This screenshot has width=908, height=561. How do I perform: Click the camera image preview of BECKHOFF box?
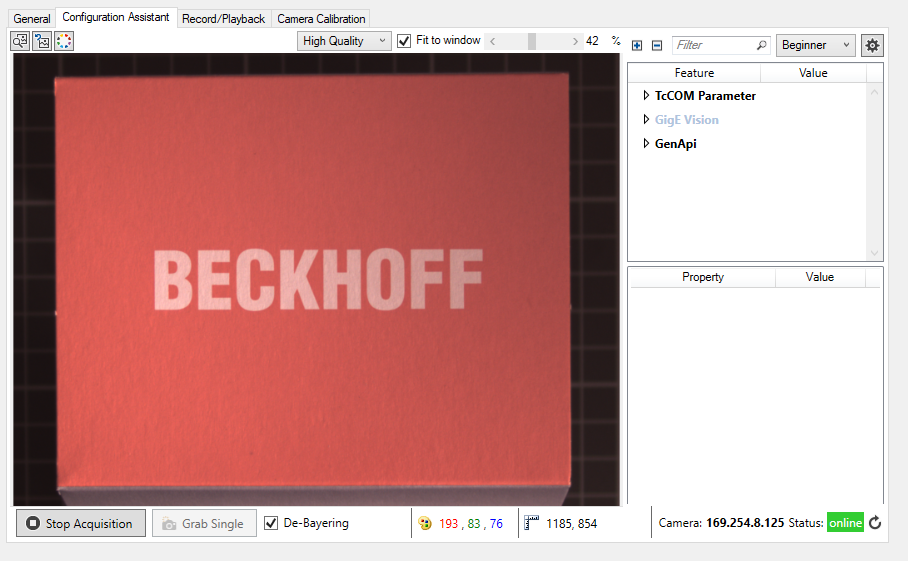coord(316,280)
